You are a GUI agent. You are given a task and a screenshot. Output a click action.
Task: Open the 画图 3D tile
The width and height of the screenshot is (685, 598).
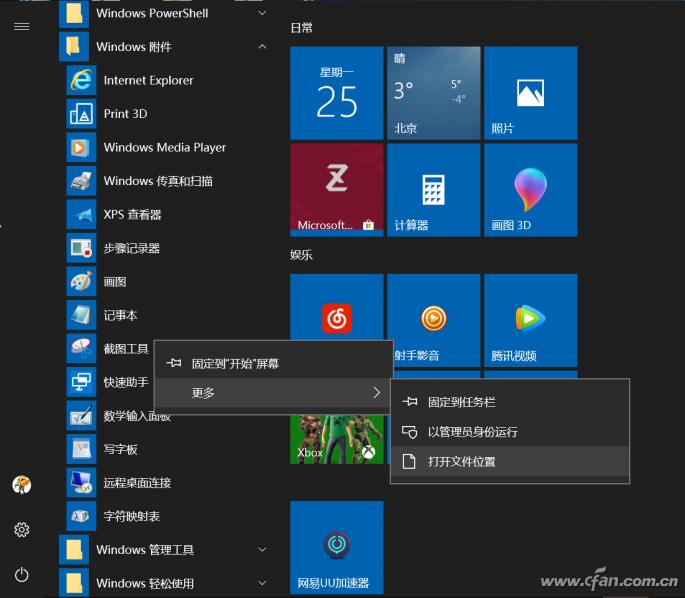pos(531,190)
